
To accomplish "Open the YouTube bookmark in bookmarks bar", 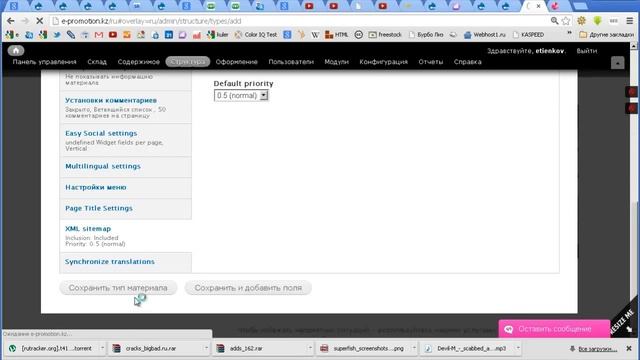I will [113, 35].
